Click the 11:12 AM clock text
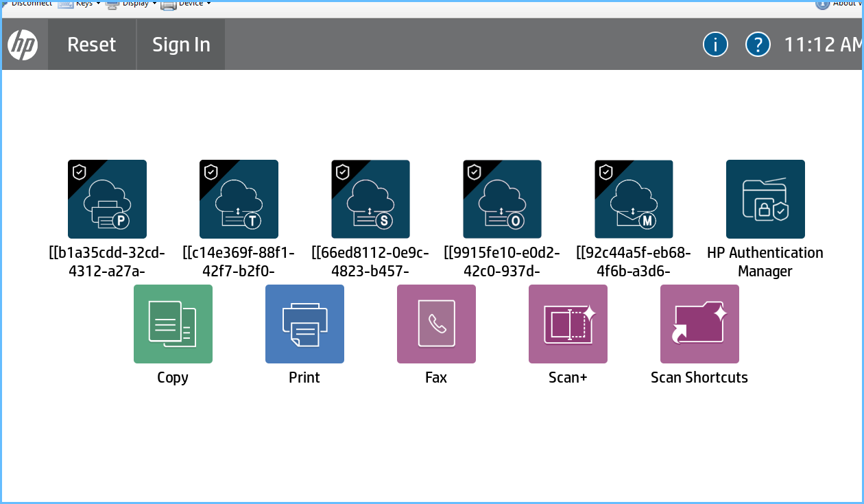 pos(823,45)
